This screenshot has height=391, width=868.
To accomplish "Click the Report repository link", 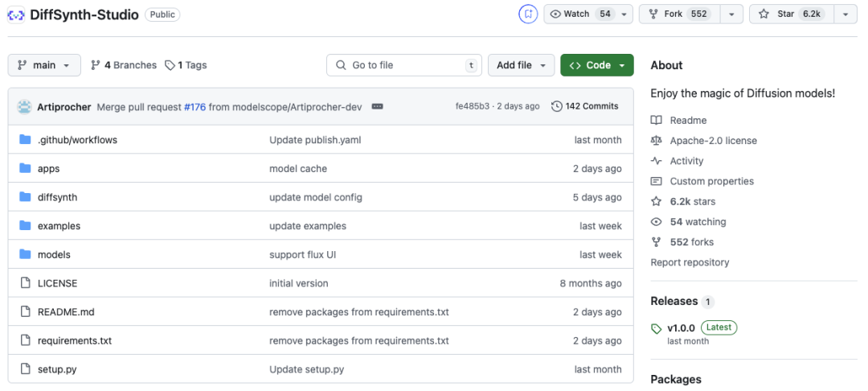I will click(x=690, y=262).
